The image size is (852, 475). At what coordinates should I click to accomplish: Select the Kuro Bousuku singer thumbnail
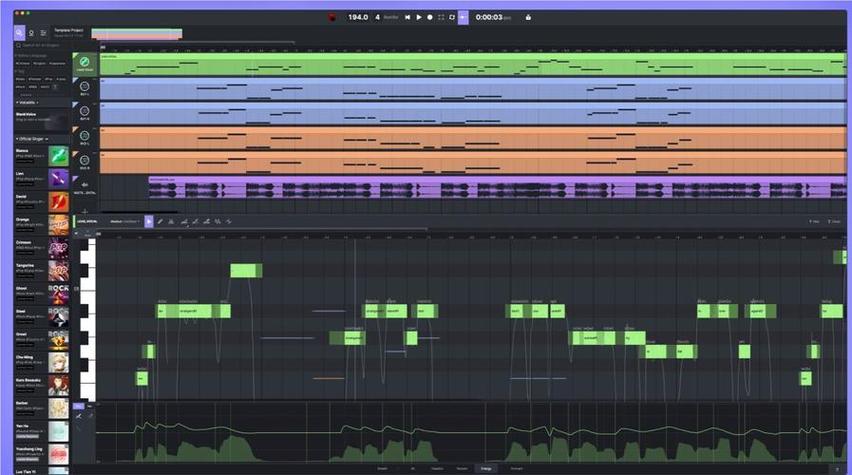pyautogui.click(x=58, y=386)
